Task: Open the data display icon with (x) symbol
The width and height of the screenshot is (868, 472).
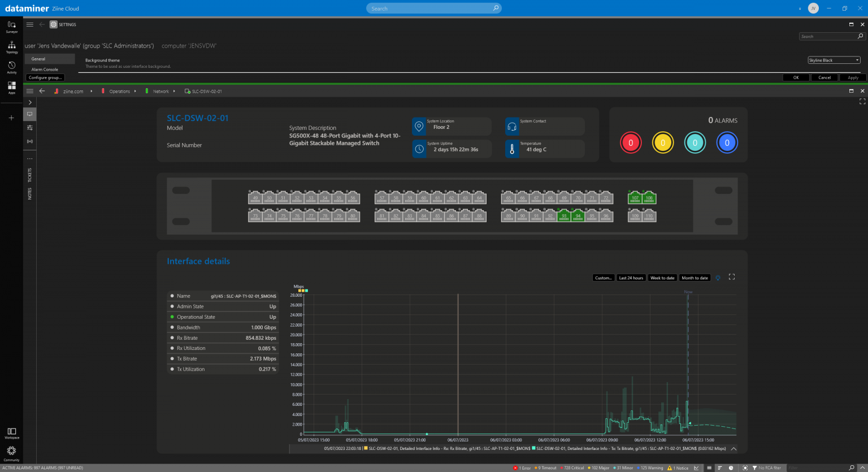Action: tap(29, 141)
